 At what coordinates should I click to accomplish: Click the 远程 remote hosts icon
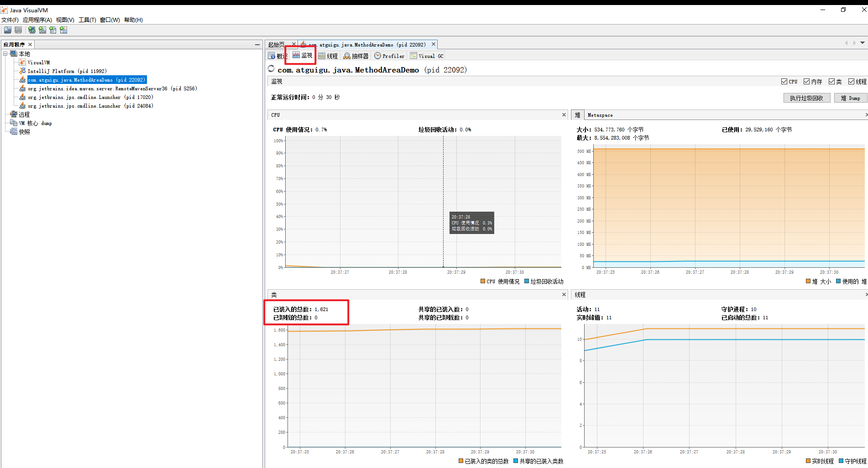tap(14, 114)
